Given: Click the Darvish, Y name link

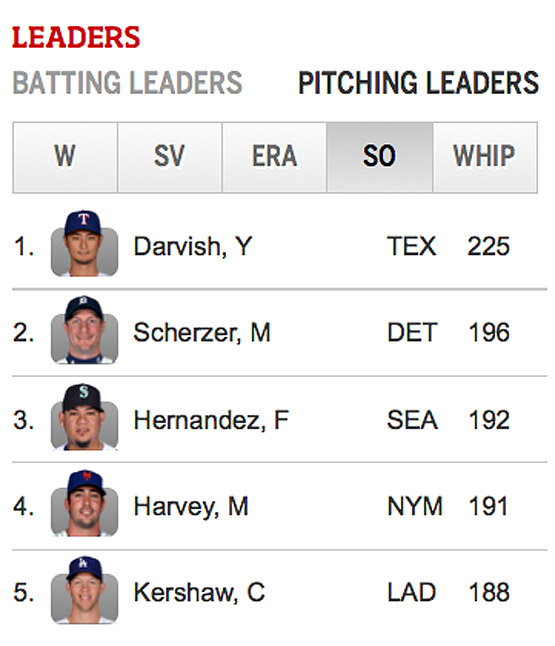Looking at the screenshot, I should 193,246.
